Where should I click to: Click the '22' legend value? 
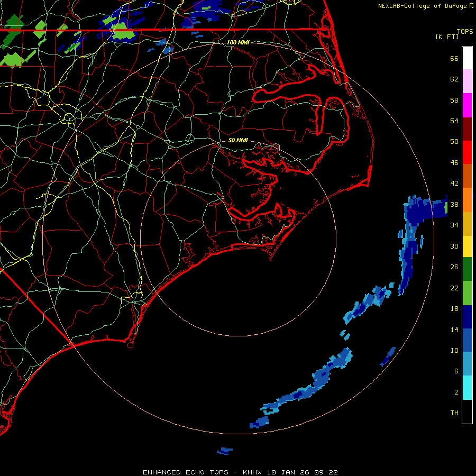point(454,288)
